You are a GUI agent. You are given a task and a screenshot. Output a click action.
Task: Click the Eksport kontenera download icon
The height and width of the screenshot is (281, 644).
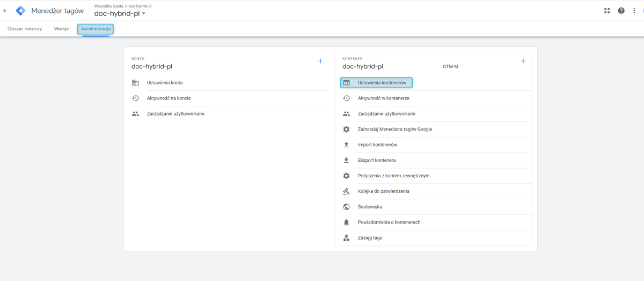(x=347, y=160)
